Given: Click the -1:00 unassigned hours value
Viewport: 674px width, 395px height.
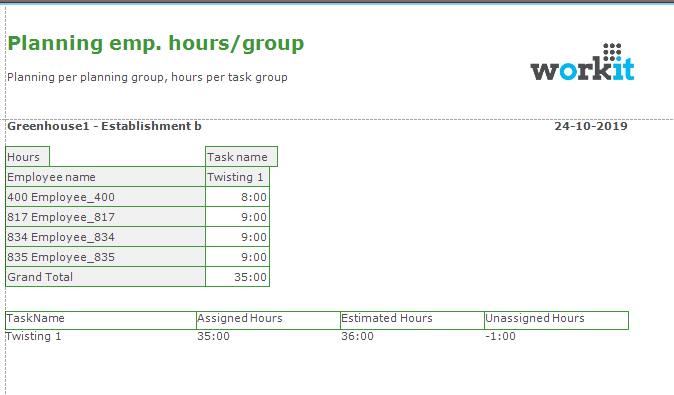Looking at the screenshot, I should coord(500,336).
